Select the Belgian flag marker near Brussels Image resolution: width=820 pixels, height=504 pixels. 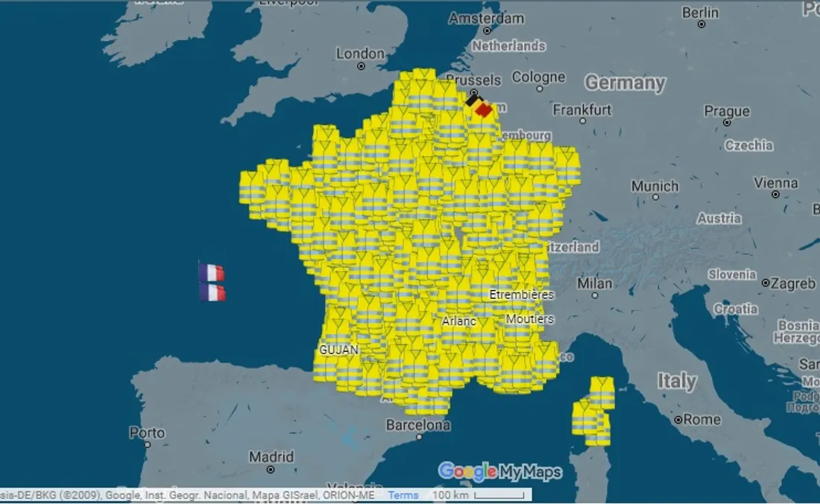pyautogui.click(x=478, y=106)
